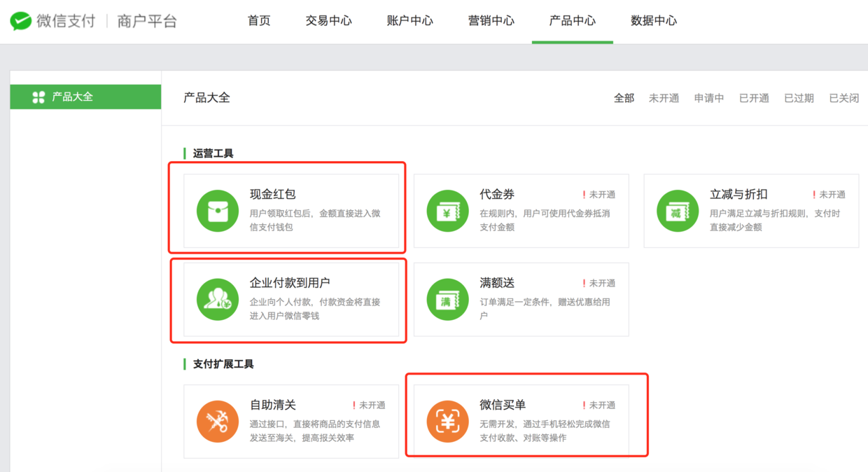This screenshot has width=868, height=472.
Task: Open the 现金红包 product title
Action: (x=273, y=195)
